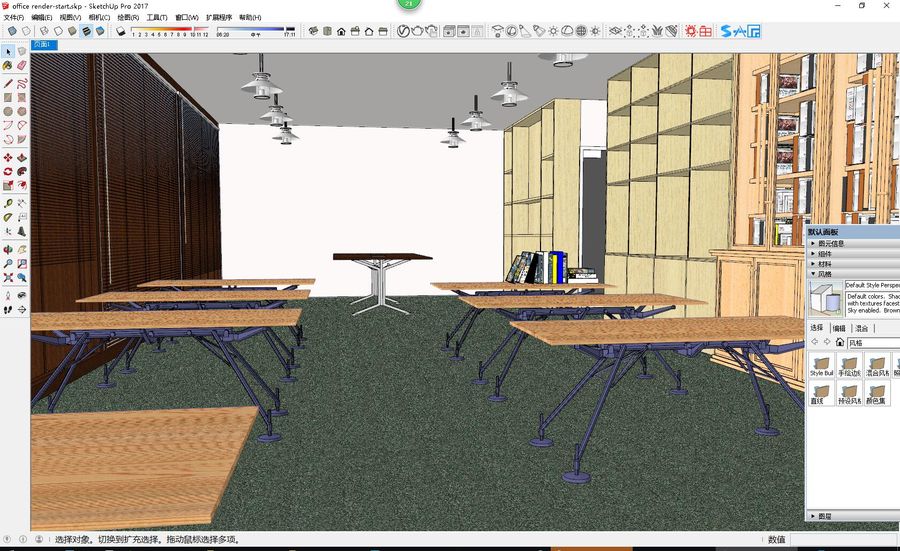Select the arrow Select tool
900x551 pixels.
pyautogui.click(x=8, y=52)
